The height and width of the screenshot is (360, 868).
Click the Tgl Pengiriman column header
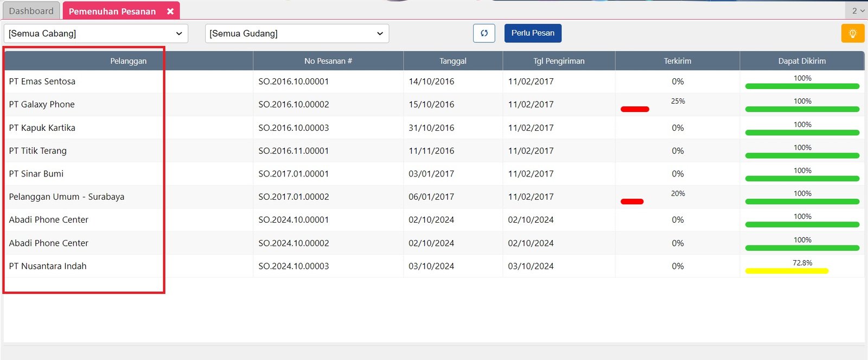[x=558, y=61]
